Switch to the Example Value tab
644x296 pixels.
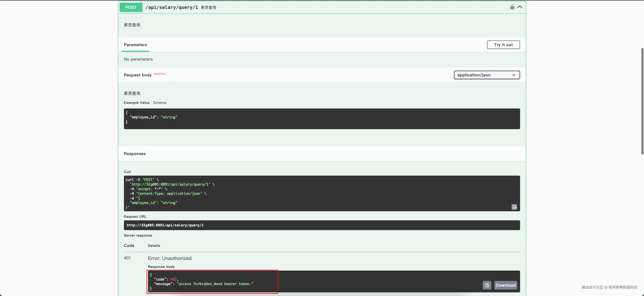(137, 103)
